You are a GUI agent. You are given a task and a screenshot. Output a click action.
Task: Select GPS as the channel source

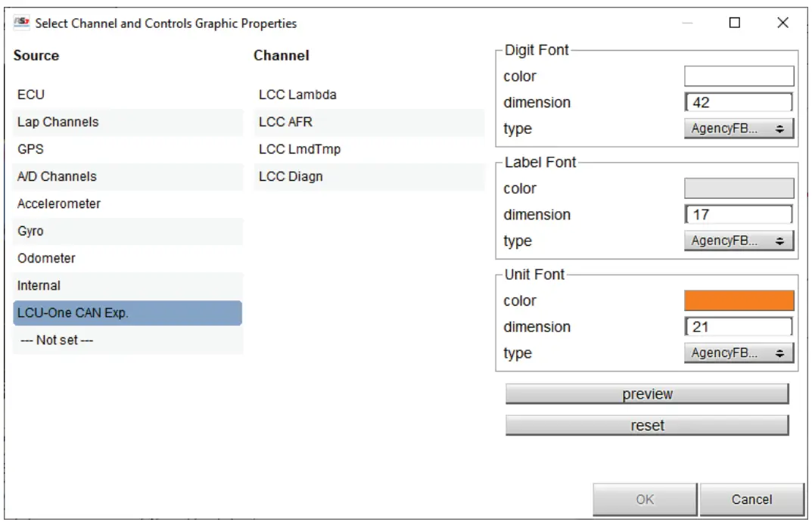pyautogui.click(x=76, y=149)
